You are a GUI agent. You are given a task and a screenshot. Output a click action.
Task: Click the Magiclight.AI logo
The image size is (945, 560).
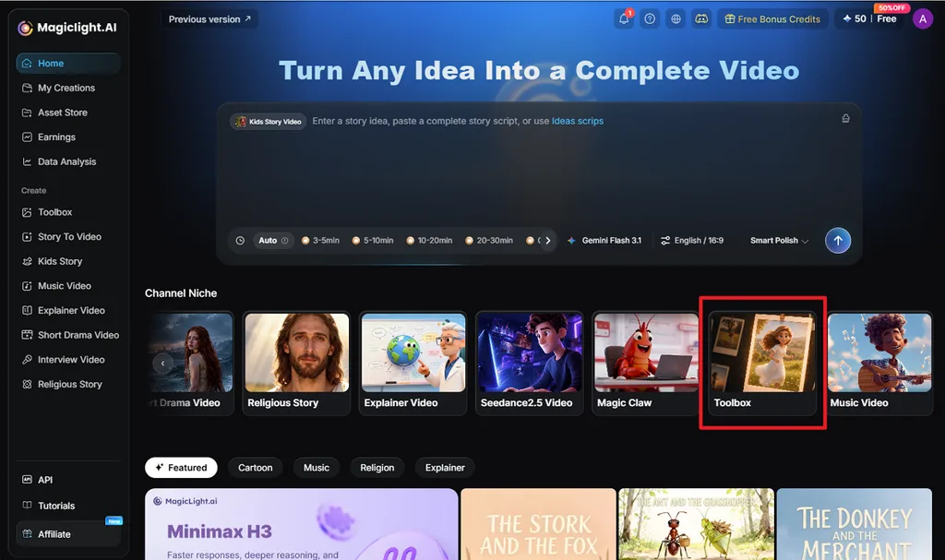pyautogui.click(x=66, y=28)
